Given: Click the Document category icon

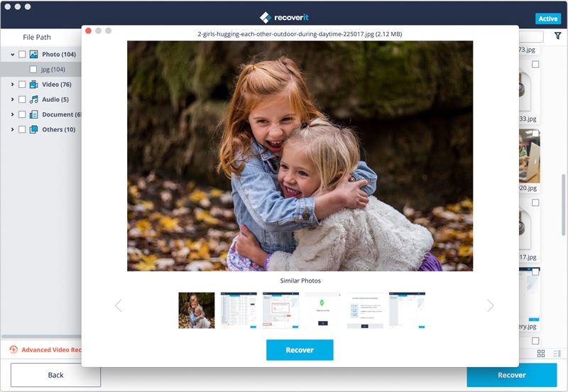Looking at the screenshot, I should 33,114.
